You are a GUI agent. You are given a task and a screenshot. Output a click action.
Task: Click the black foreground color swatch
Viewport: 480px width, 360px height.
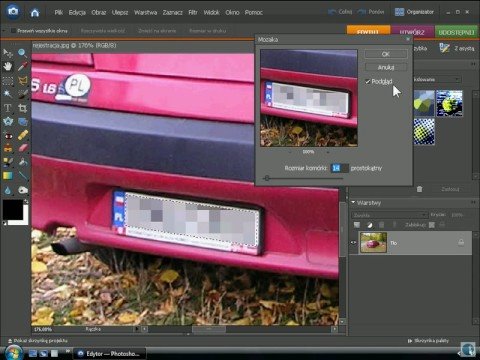pos(13,210)
